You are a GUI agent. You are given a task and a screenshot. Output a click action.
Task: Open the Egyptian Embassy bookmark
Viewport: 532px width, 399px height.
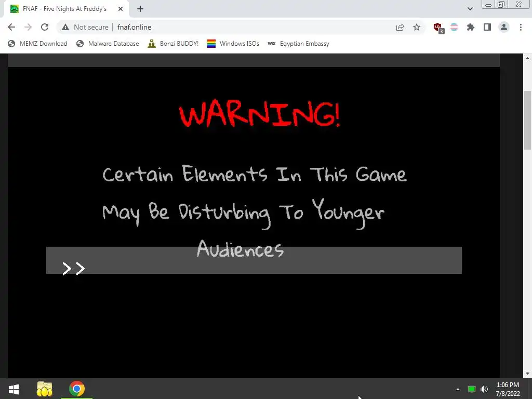[x=298, y=44]
